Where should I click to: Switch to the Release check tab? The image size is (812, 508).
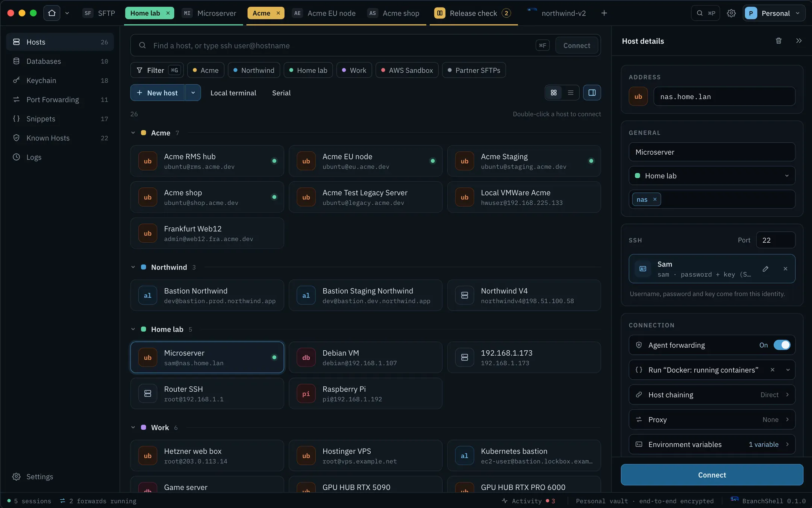[473, 13]
